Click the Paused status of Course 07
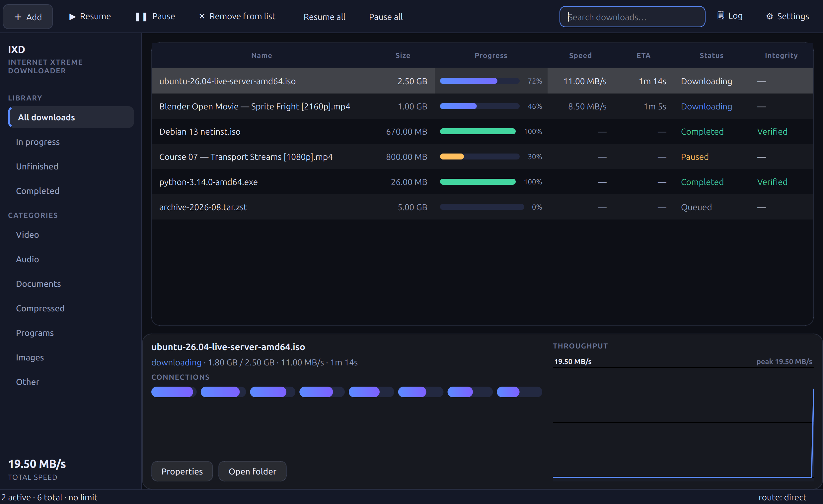823x504 pixels. click(x=694, y=157)
